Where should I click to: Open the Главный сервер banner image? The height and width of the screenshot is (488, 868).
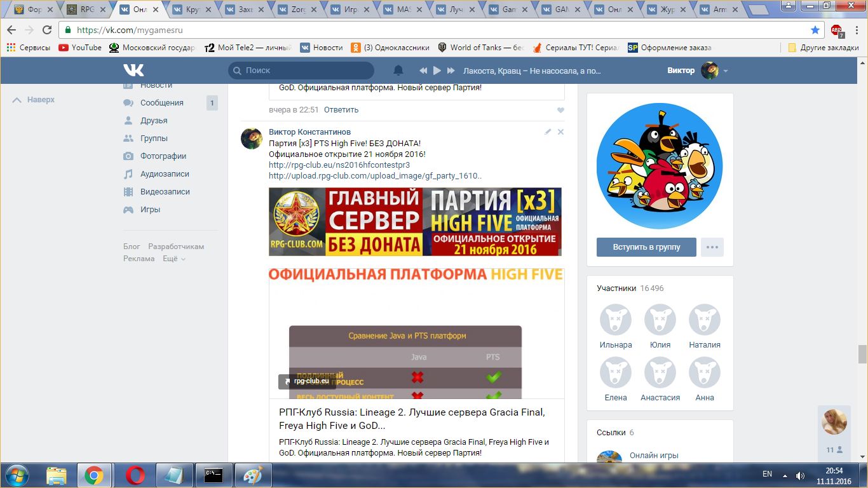(x=415, y=222)
